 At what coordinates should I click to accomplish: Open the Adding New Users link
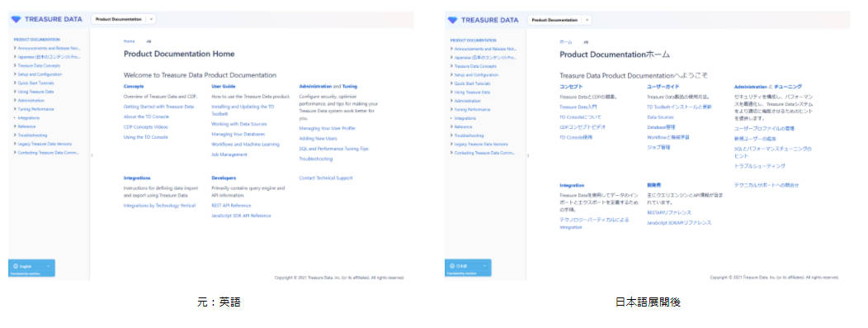click(318, 139)
